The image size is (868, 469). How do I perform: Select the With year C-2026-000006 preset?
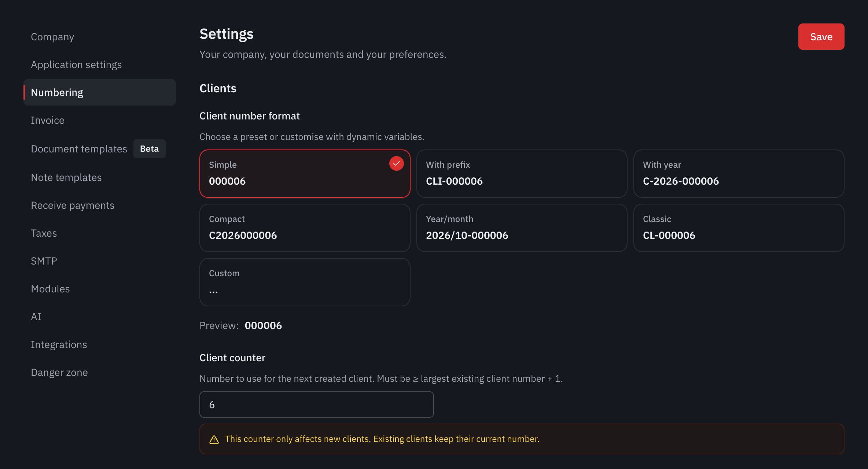[x=739, y=174]
